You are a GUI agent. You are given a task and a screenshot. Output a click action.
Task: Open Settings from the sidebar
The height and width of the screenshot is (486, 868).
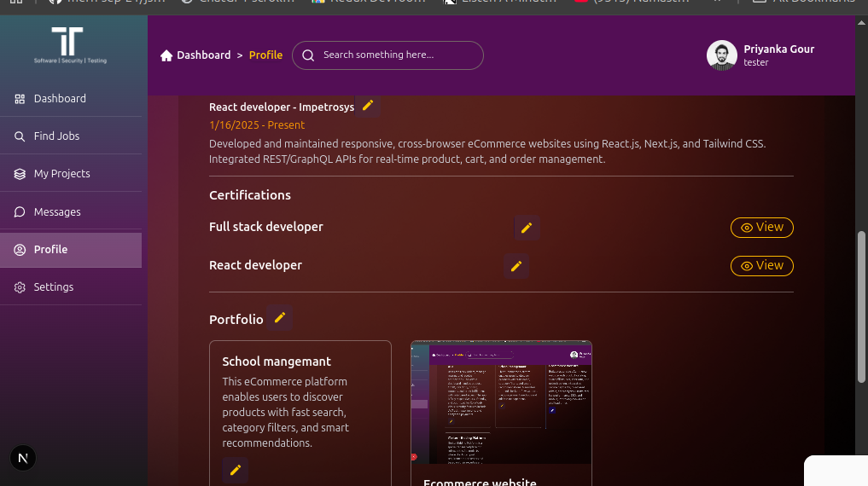(x=54, y=287)
